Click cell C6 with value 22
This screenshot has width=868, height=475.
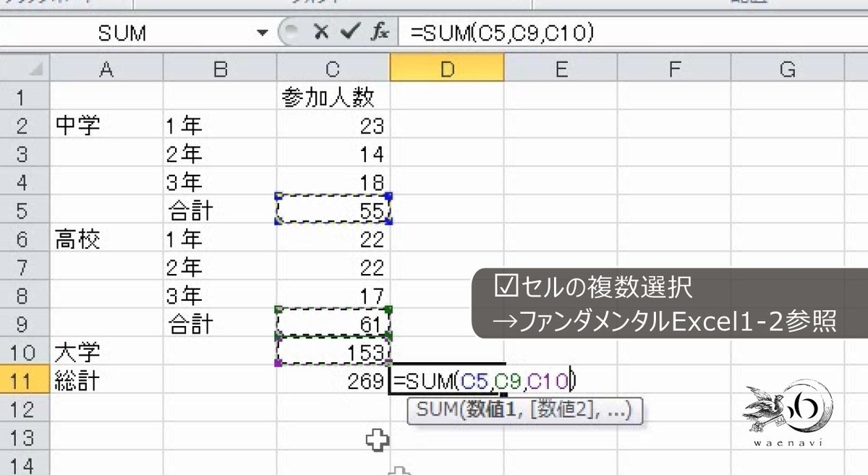pyautogui.click(x=333, y=239)
